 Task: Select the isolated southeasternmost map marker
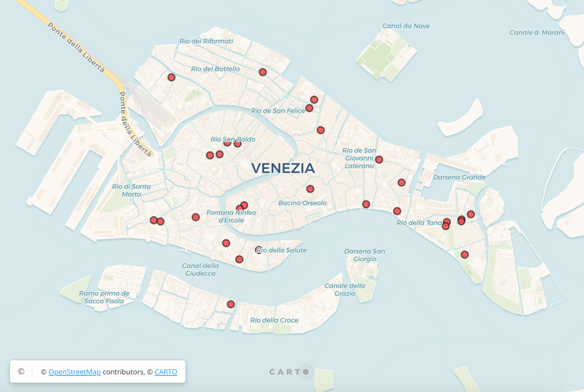[465, 255]
